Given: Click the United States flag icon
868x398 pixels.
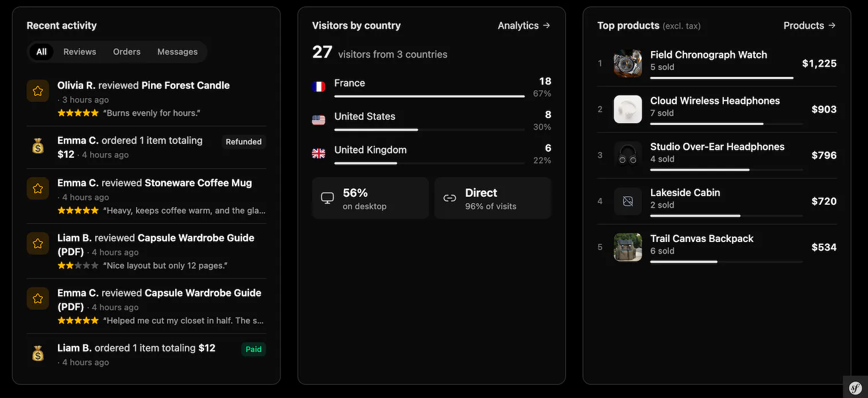Looking at the screenshot, I should (x=319, y=120).
